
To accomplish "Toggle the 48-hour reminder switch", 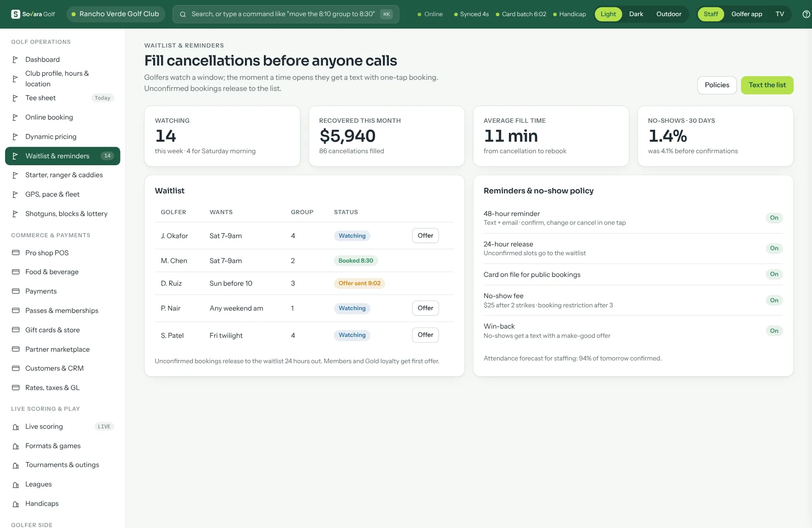I will point(774,218).
